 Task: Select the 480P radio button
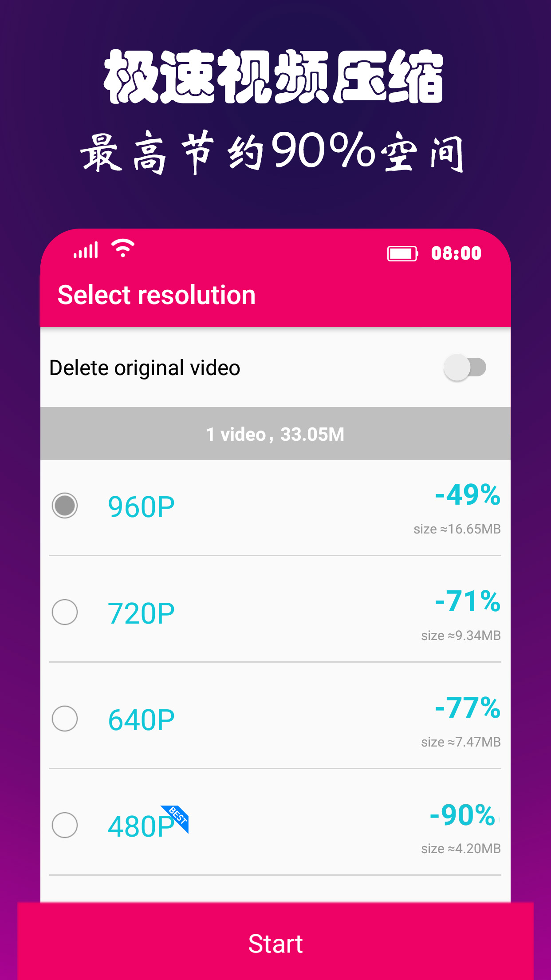tap(65, 825)
